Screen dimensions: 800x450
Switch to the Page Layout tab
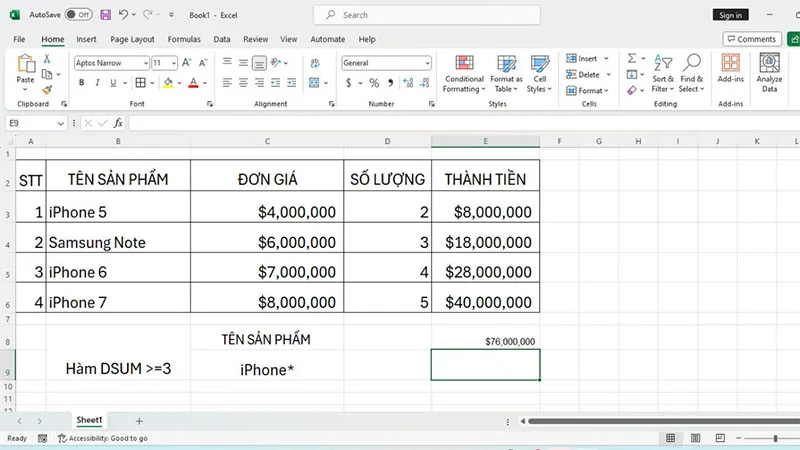pyautogui.click(x=132, y=39)
